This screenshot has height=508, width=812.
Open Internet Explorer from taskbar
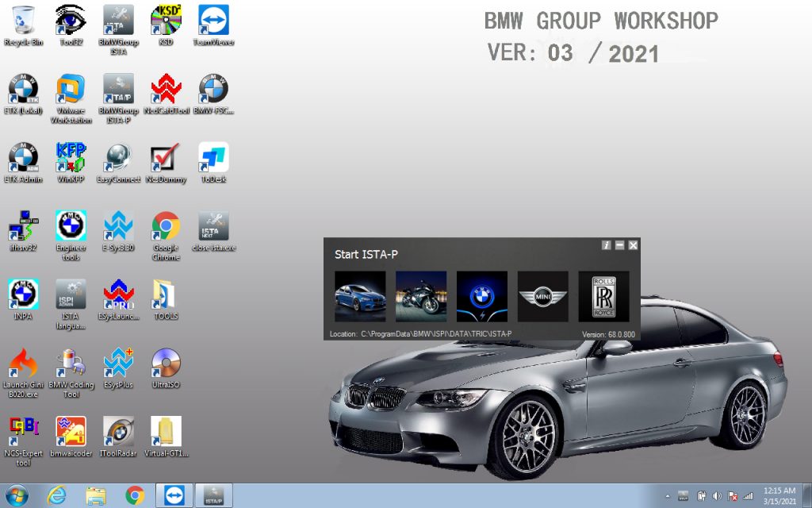point(56,496)
